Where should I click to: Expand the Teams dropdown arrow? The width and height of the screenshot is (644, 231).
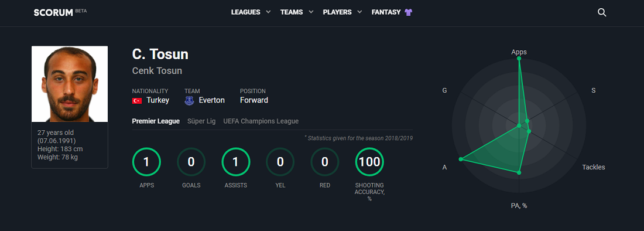[x=311, y=12]
